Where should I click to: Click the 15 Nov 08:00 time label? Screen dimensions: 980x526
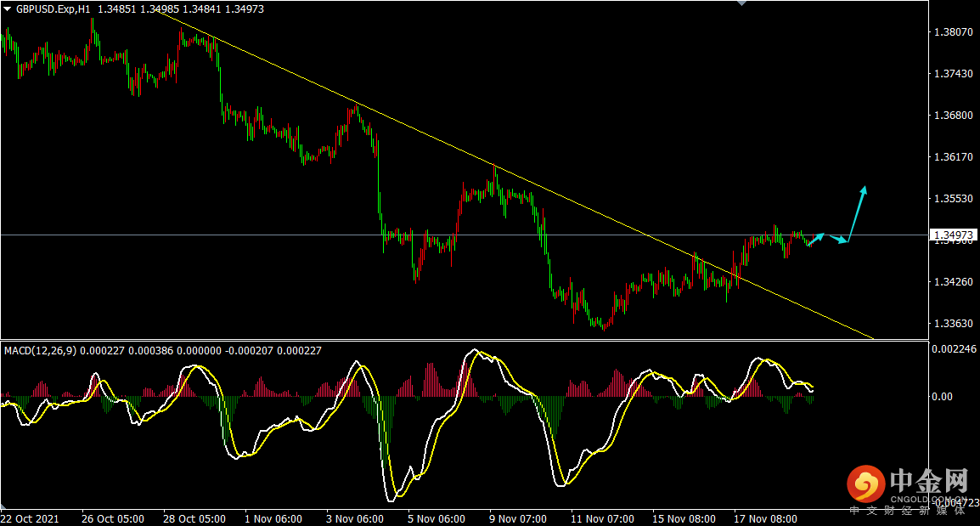pos(684,519)
